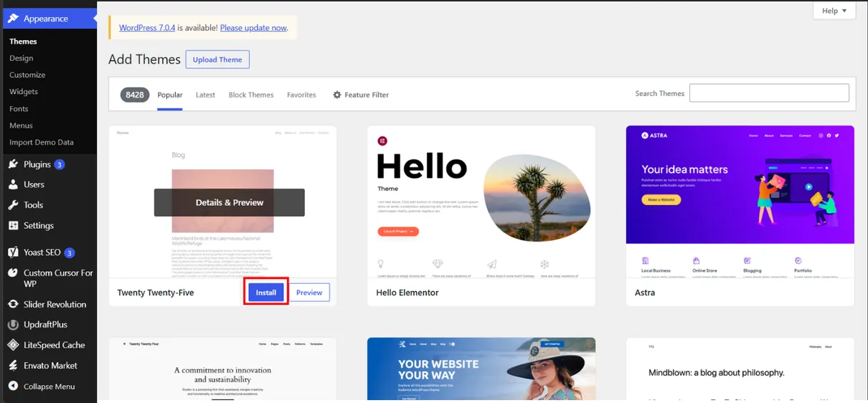Click the WordPress 7.0.4 link

(147, 28)
